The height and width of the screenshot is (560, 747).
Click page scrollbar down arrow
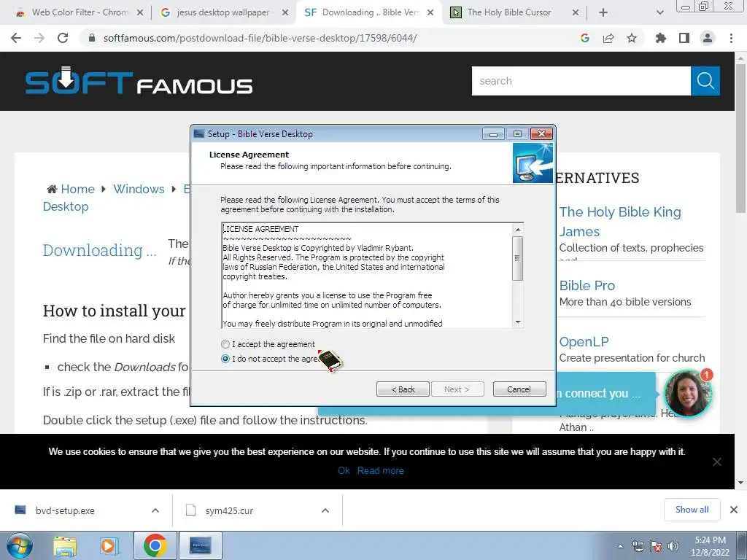pos(741,483)
